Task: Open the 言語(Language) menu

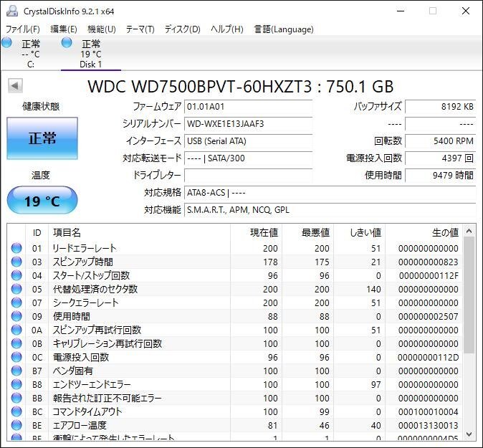Action: click(284, 29)
